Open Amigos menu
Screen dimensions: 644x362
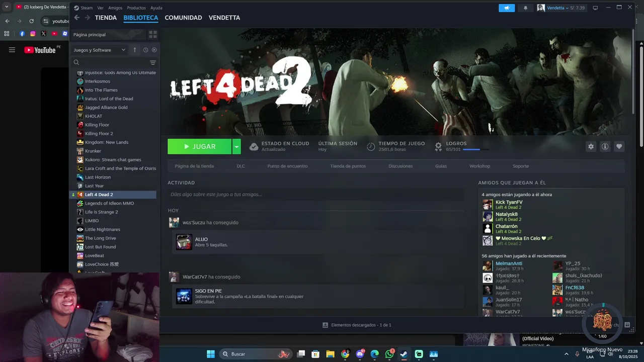pos(115,8)
